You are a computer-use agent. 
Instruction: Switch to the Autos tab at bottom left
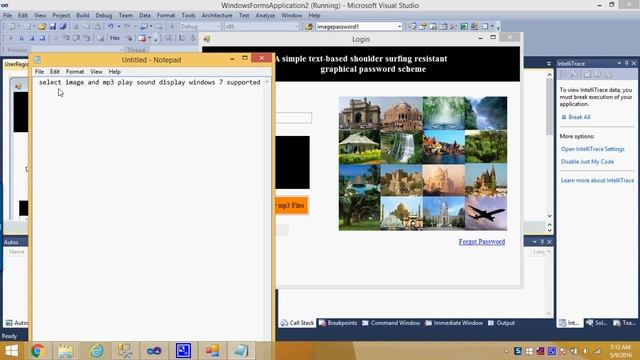16,323
